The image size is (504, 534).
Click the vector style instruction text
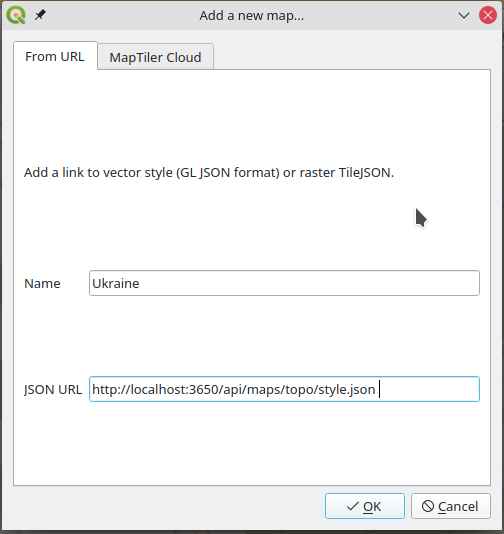coord(209,173)
